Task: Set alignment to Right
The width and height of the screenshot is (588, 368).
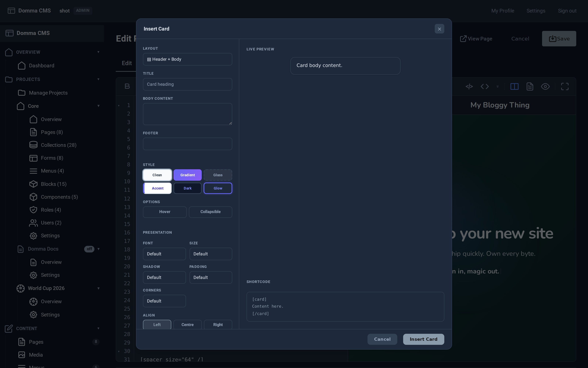Action: 218,325
